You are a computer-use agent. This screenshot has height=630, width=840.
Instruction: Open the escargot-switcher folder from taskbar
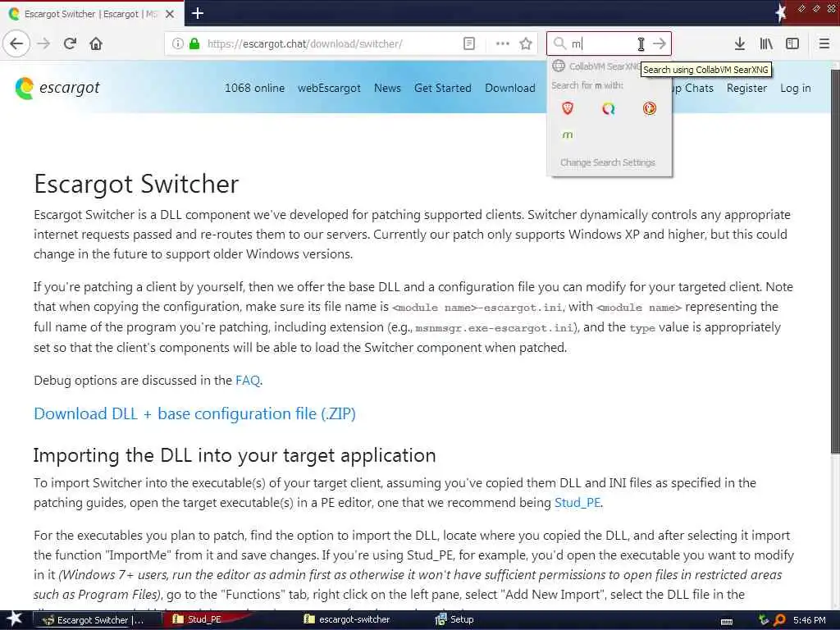[x=348, y=619]
